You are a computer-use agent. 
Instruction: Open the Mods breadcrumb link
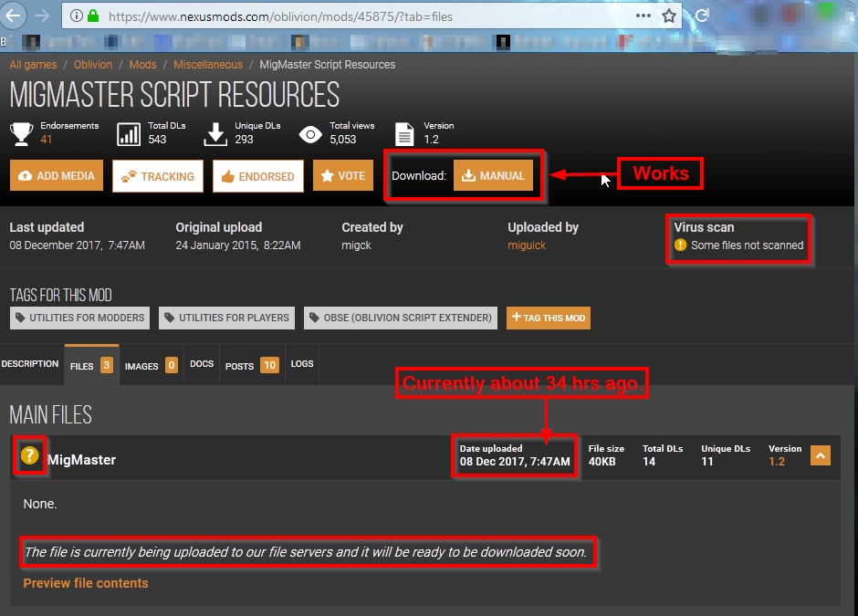tap(142, 65)
